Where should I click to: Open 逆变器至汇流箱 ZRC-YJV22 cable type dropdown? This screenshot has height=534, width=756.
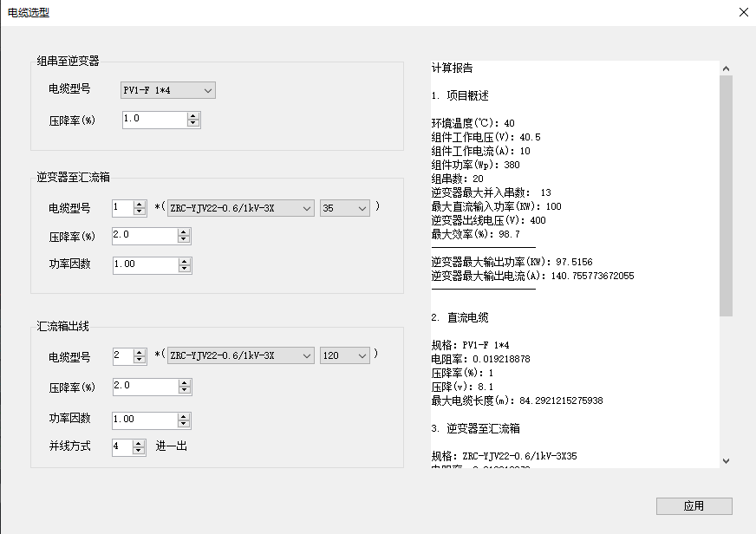pos(240,208)
